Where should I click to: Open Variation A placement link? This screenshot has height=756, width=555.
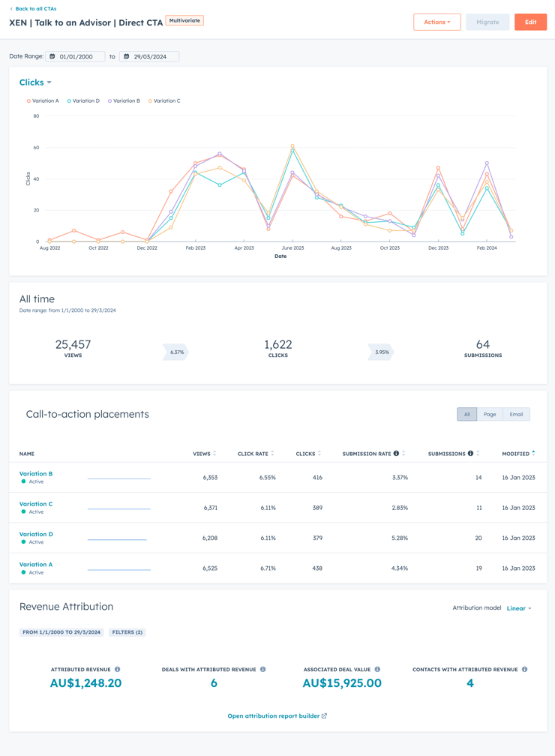point(36,564)
